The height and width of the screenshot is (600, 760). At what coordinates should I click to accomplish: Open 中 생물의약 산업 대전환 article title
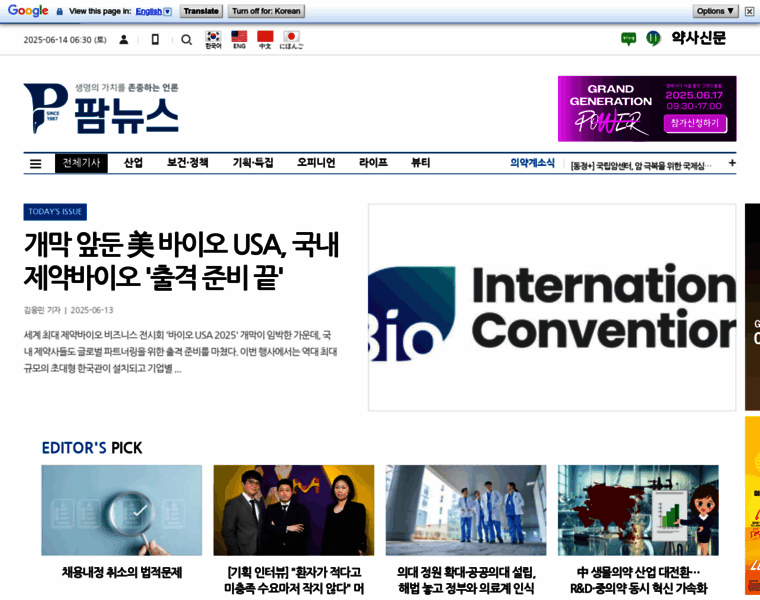click(x=638, y=581)
